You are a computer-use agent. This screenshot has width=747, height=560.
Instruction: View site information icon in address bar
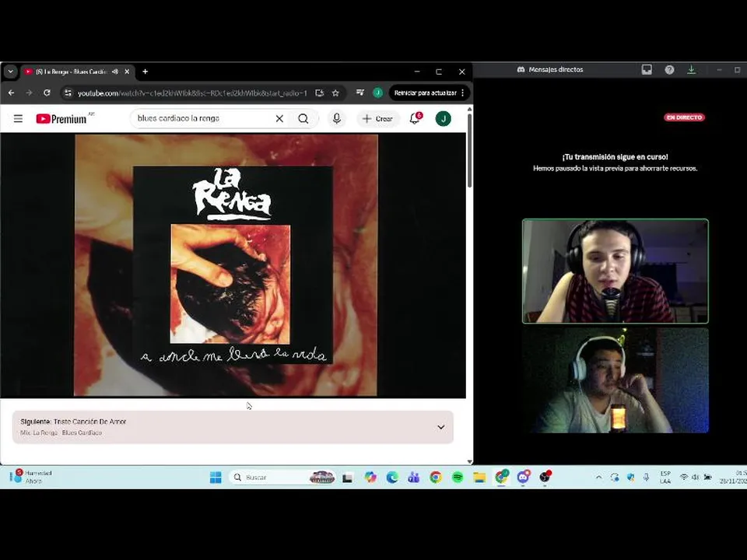point(68,93)
